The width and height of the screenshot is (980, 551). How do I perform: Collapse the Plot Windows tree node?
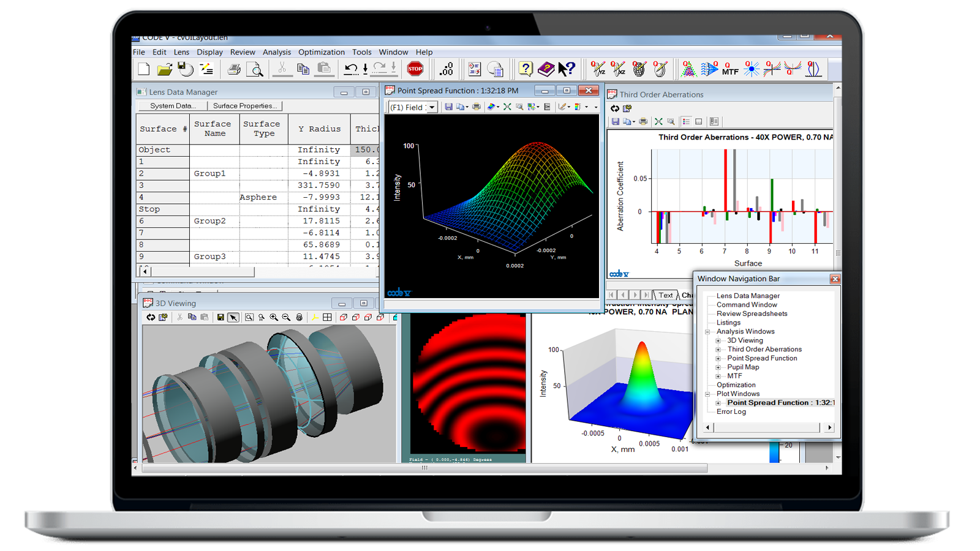(x=707, y=394)
